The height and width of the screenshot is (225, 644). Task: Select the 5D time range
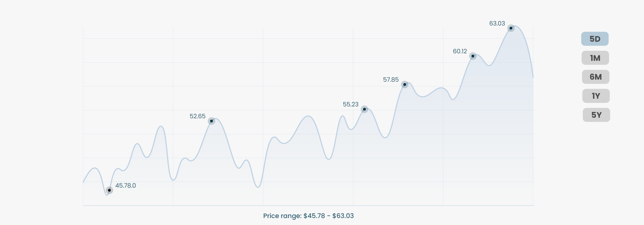coord(595,39)
